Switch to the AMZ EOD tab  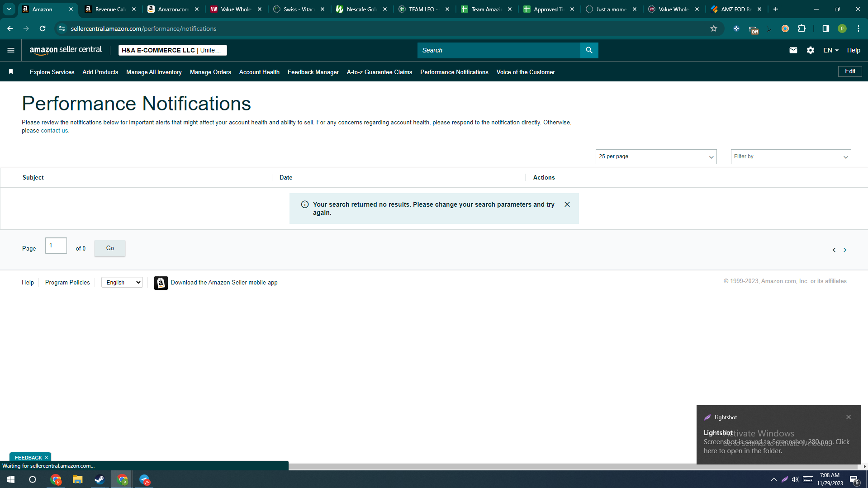735,9
